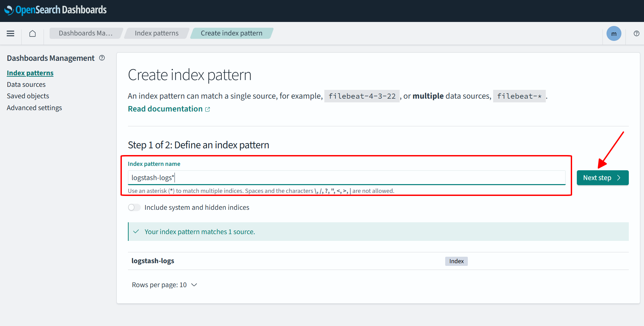644x326 pixels.
Task: Open Data sources in the sidebar
Action: tap(26, 84)
